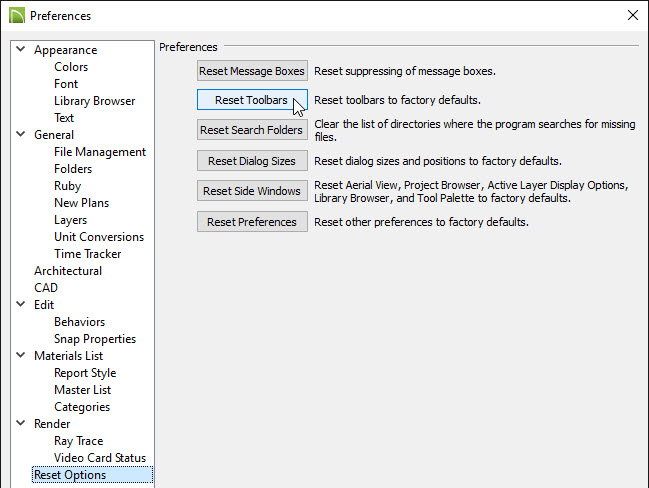Image resolution: width=649 pixels, height=488 pixels.
Task: Click the Chief Architect logo icon in title bar
Action: click(17, 16)
